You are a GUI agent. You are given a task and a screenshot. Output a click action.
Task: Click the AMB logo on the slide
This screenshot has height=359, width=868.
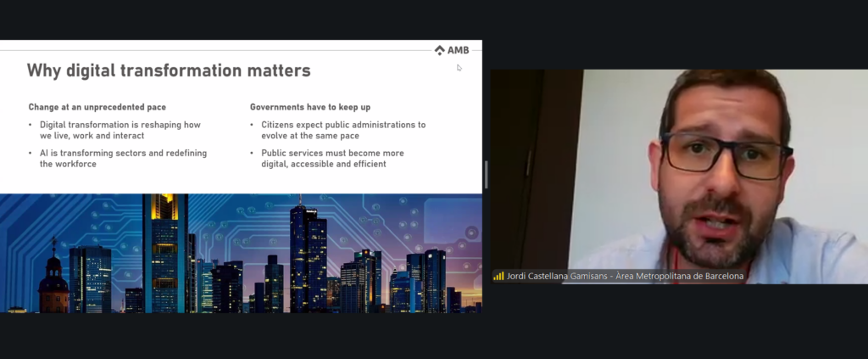coord(452,50)
